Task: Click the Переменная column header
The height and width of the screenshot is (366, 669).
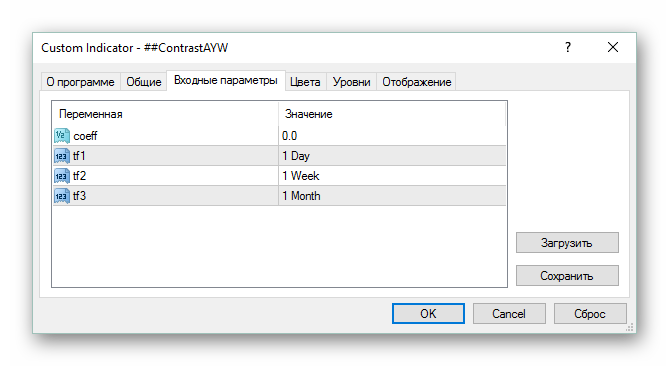Action: coord(166,114)
